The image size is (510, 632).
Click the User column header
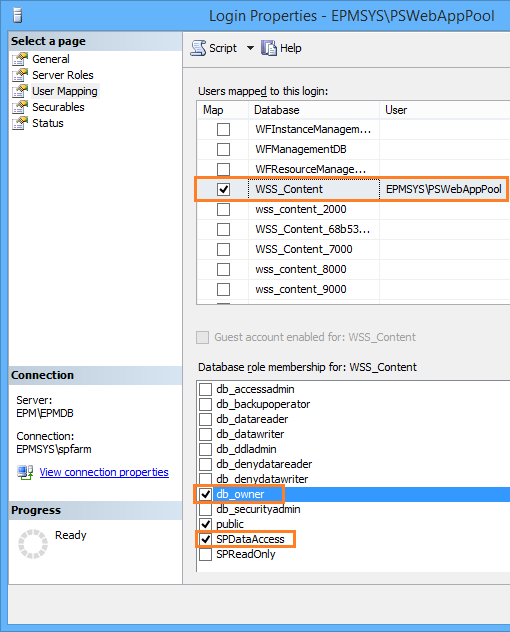coord(445,110)
